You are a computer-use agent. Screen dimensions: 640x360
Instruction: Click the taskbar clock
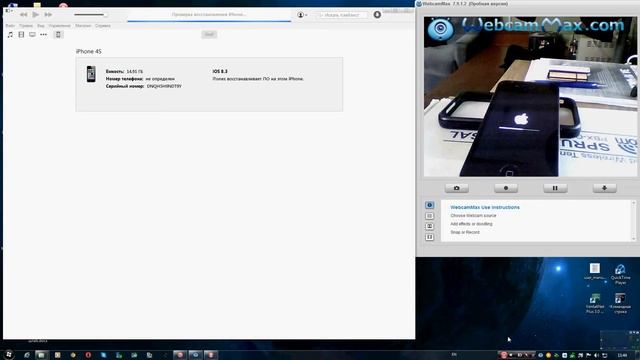point(622,355)
